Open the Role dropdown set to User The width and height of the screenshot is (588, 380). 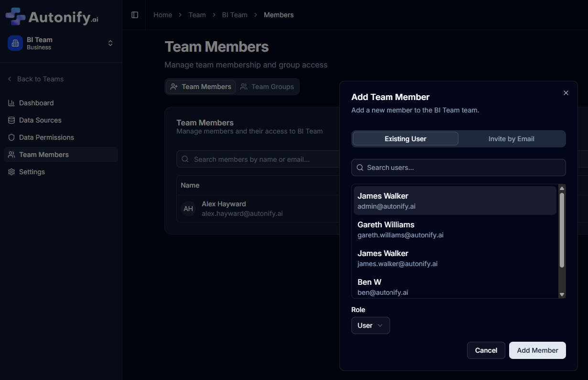point(370,325)
